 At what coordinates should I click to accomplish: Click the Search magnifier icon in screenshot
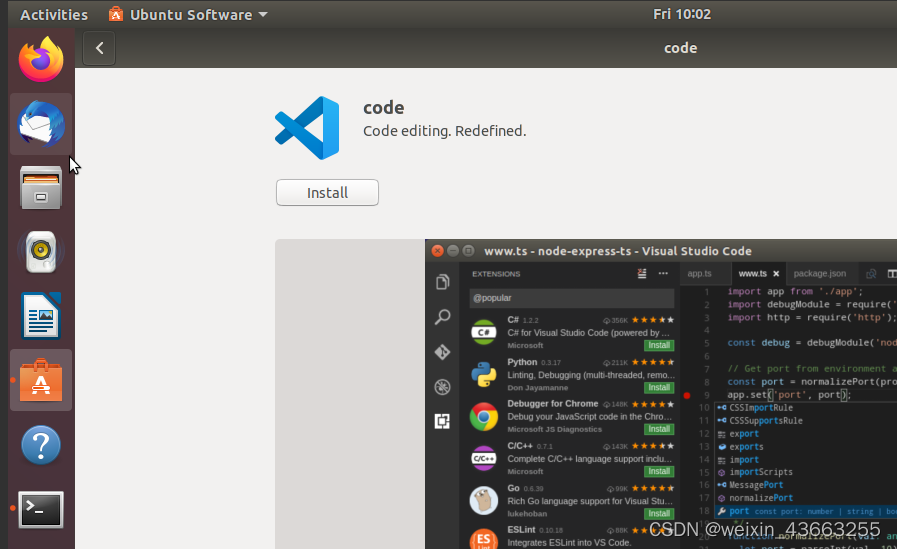point(442,317)
